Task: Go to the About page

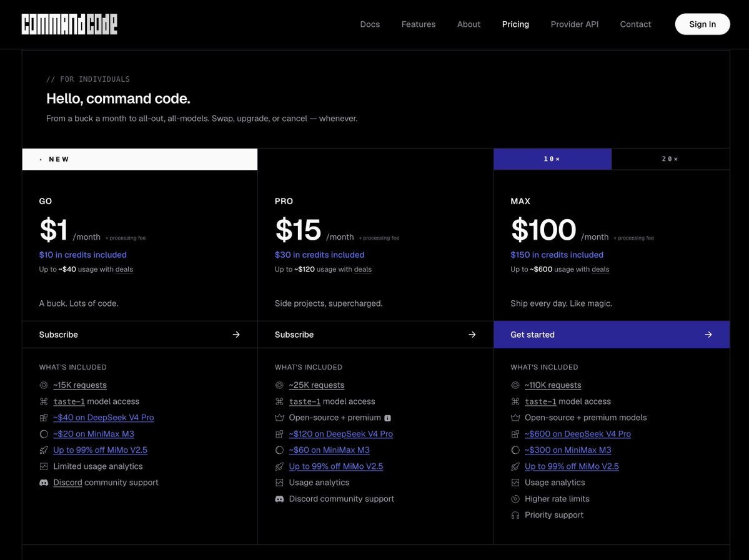Action: [469, 24]
